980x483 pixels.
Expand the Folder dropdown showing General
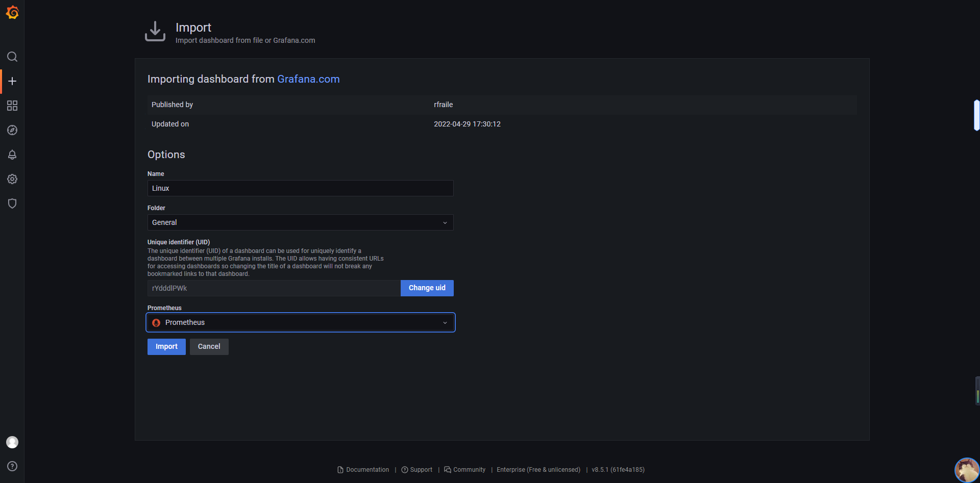(x=300, y=222)
